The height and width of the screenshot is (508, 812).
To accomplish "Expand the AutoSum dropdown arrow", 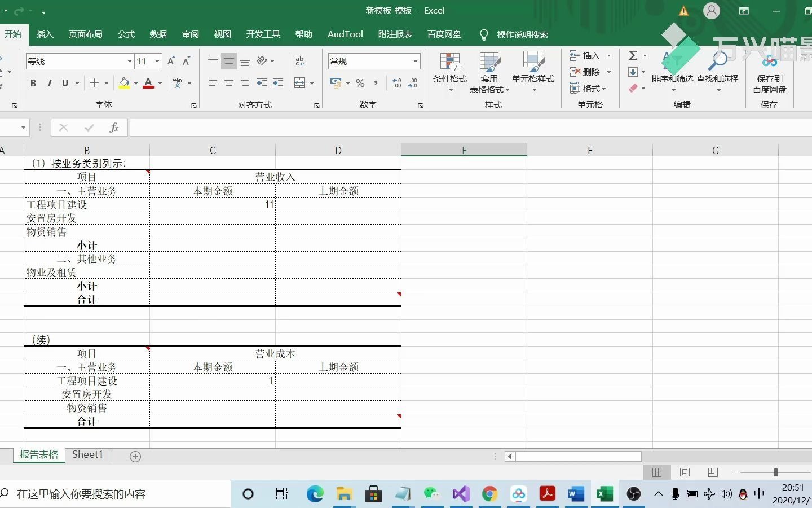I will coord(645,55).
